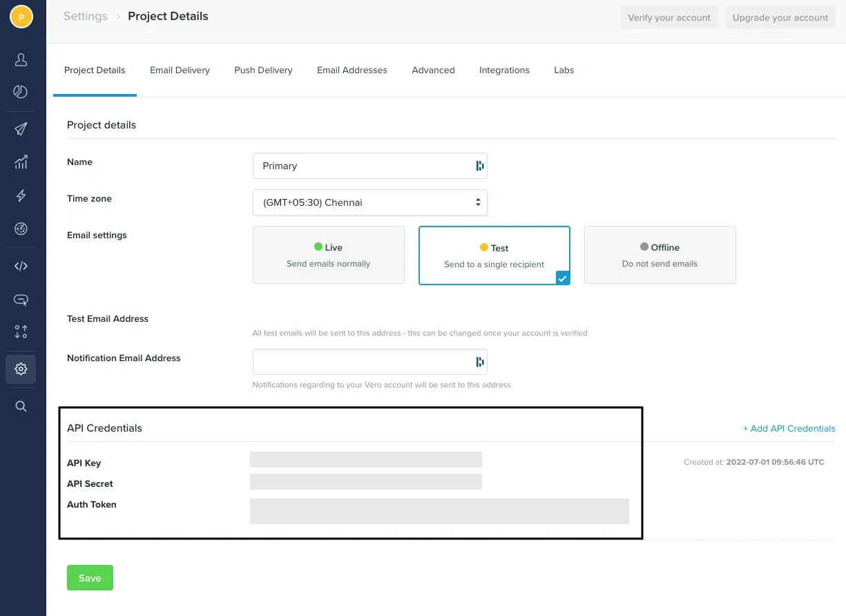Open the Customers person icon in sidebar
846x616 pixels.
click(21, 60)
